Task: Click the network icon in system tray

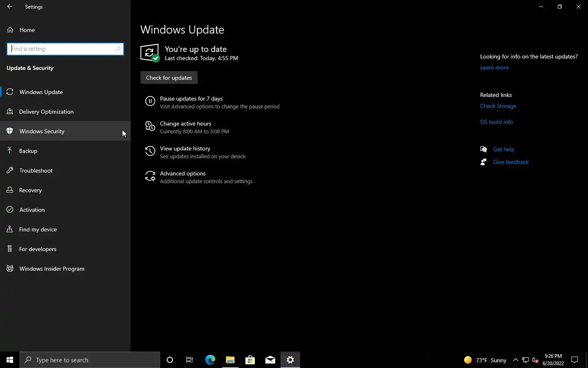Action: click(526, 360)
